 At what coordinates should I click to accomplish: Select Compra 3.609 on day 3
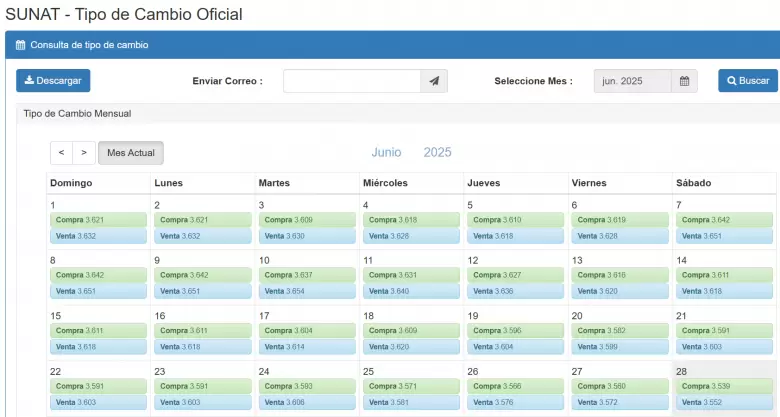pyautogui.click(x=307, y=220)
